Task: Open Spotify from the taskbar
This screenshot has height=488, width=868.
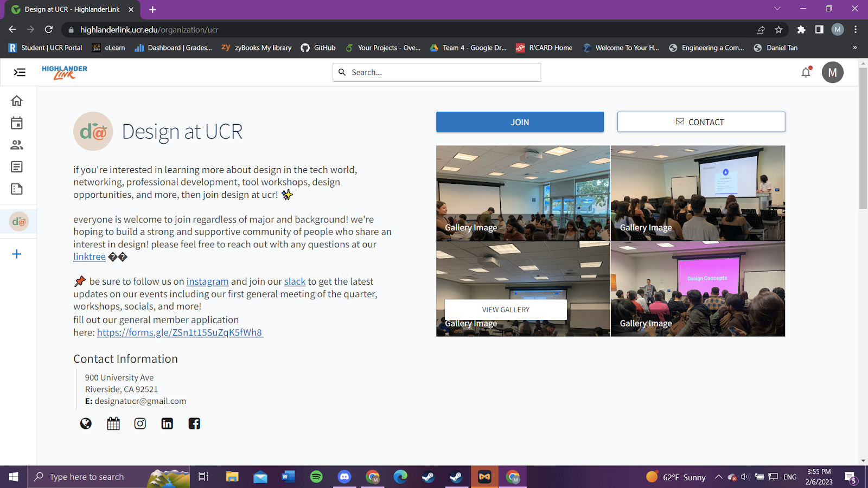Action: pos(316,477)
